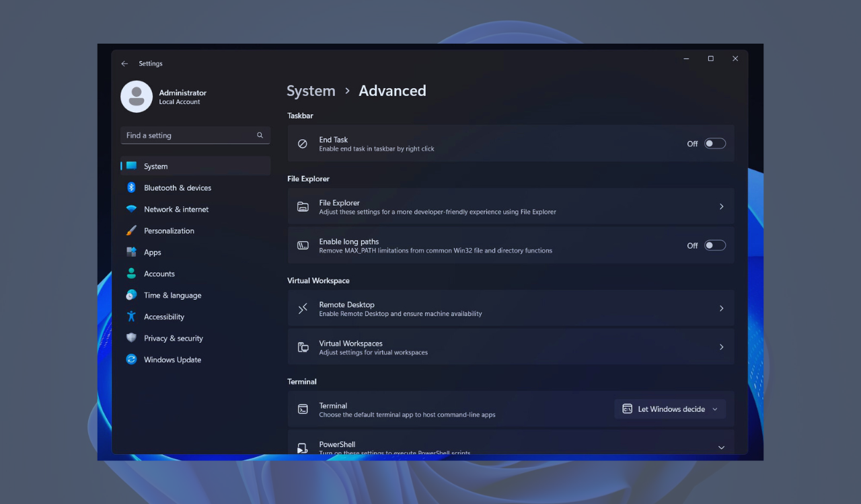Click the Enable long paths icon

pyautogui.click(x=303, y=245)
